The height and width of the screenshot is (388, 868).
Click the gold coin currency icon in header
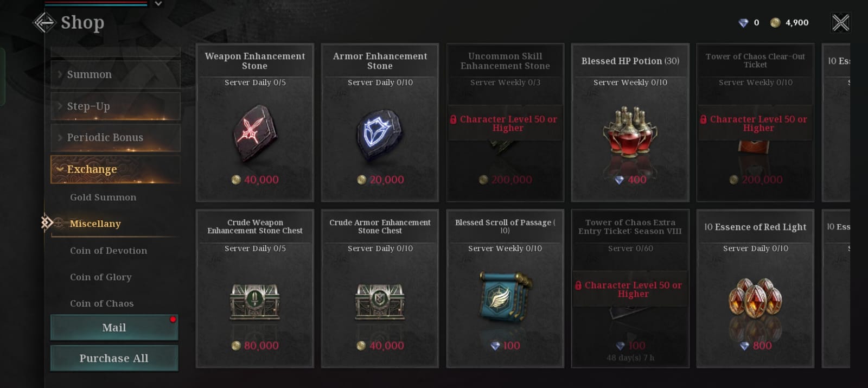click(775, 23)
